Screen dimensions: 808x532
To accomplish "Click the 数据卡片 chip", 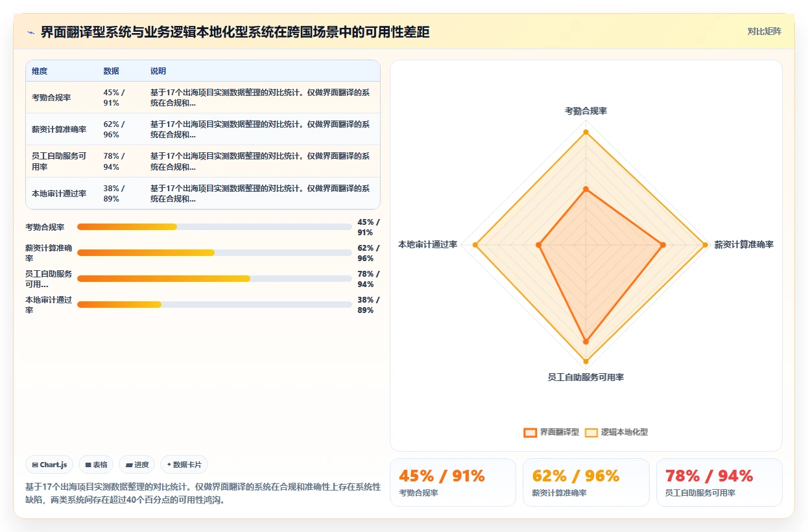I will [x=184, y=465].
